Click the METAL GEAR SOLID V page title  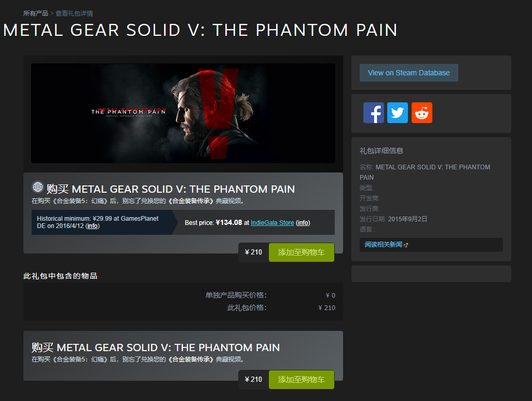point(200,30)
